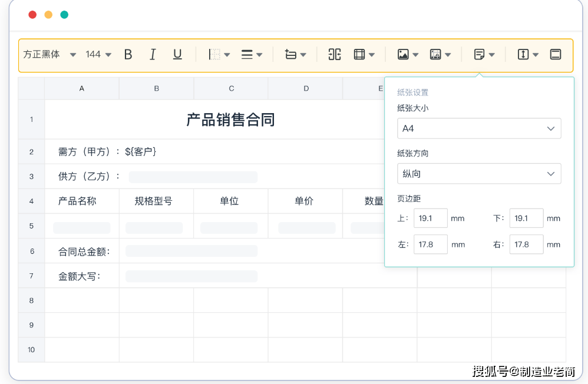This screenshot has width=588, height=384.
Task: Click the 单位 header cell
Action: click(231, 201)
